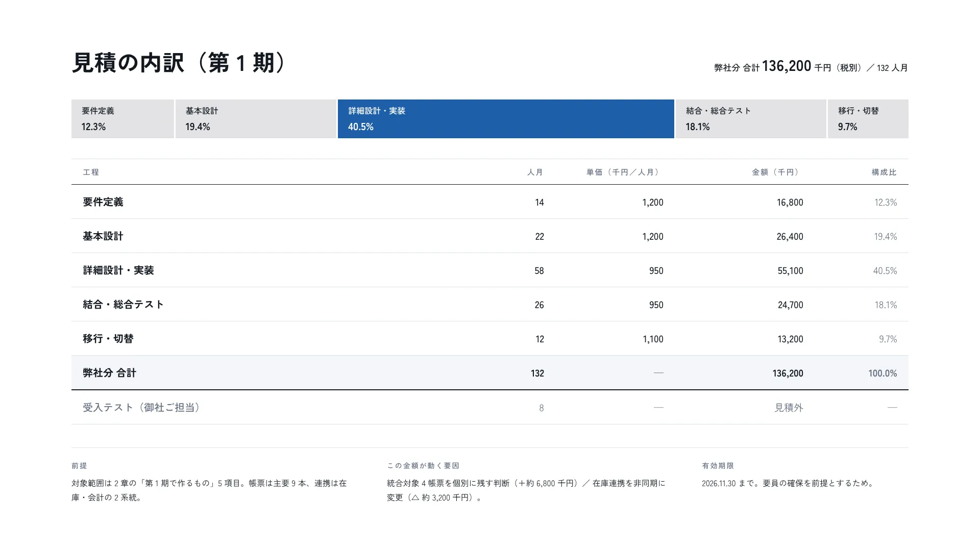Click the ratio 100.0%
Screen dimensions: 980x551
click(883, 373)
